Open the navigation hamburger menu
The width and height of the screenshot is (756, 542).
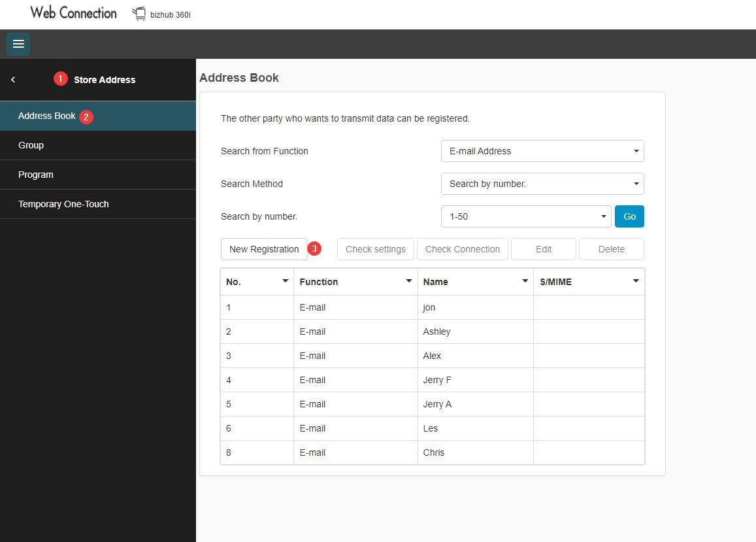[18, 44]
